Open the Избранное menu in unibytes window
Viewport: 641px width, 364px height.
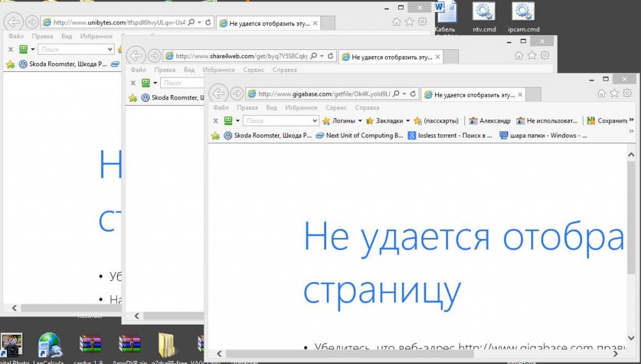96,36
